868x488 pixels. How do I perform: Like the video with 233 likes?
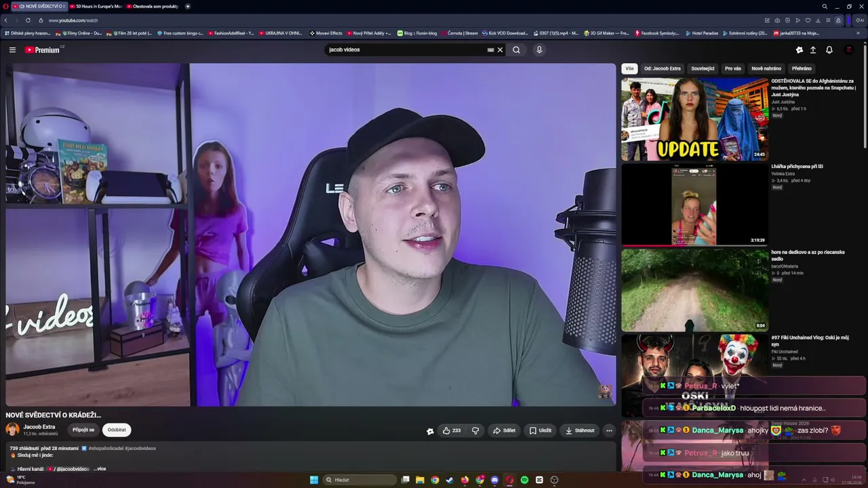click(452, 430)
